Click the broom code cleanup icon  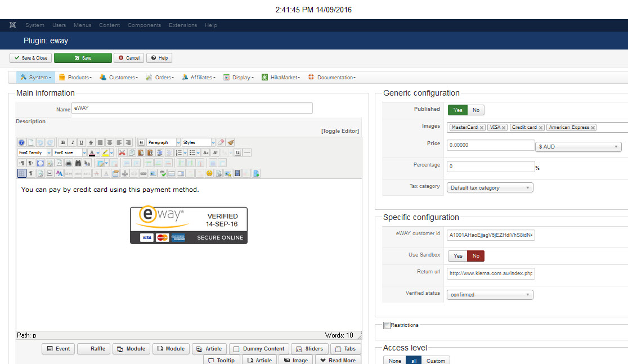click(231, 142)
